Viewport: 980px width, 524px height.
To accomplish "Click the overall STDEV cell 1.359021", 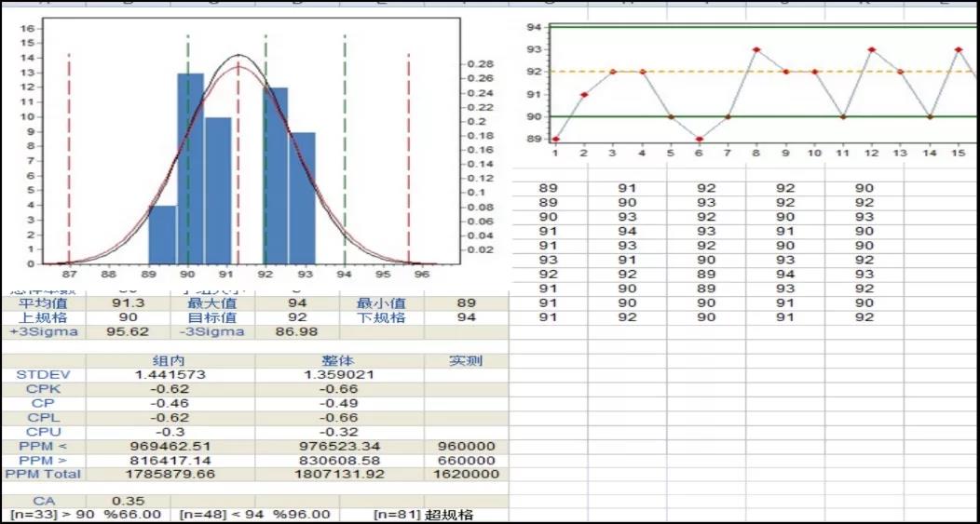I will 339,374.
